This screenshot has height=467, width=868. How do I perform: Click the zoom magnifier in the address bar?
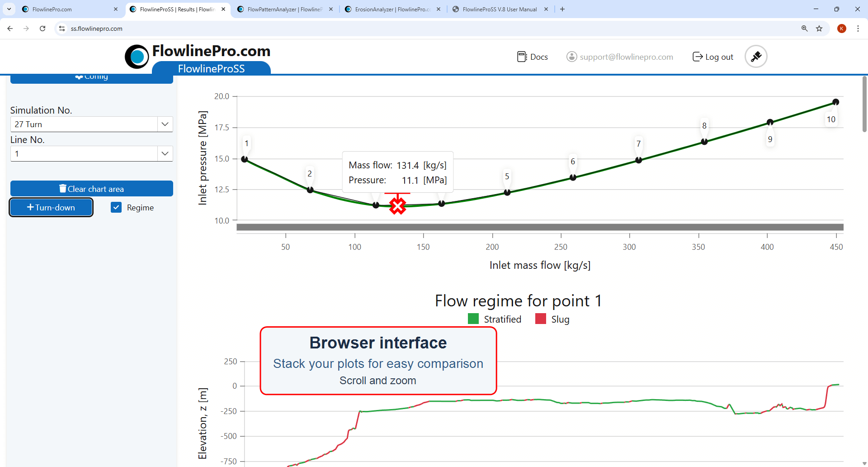click(x=804, y=28)
